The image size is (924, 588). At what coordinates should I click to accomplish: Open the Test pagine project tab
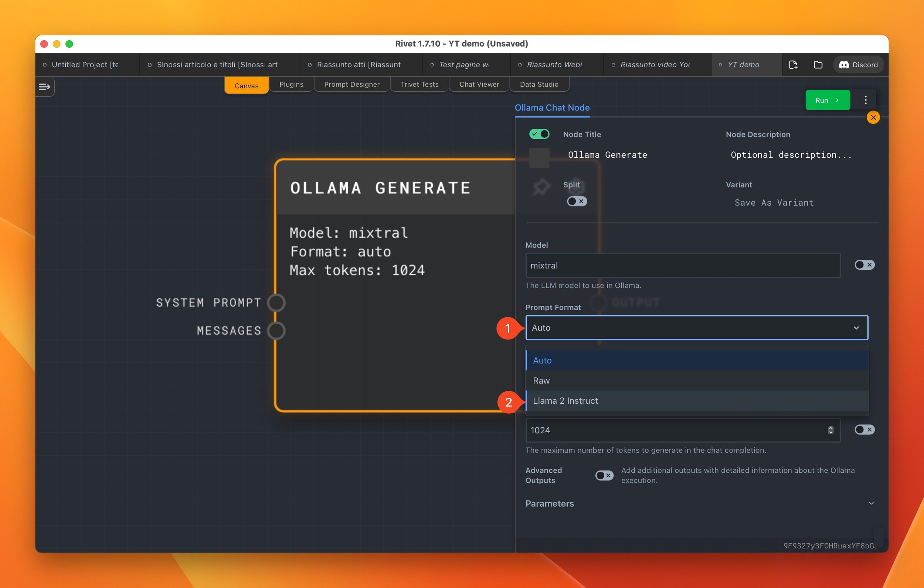[x=466, y=65]
